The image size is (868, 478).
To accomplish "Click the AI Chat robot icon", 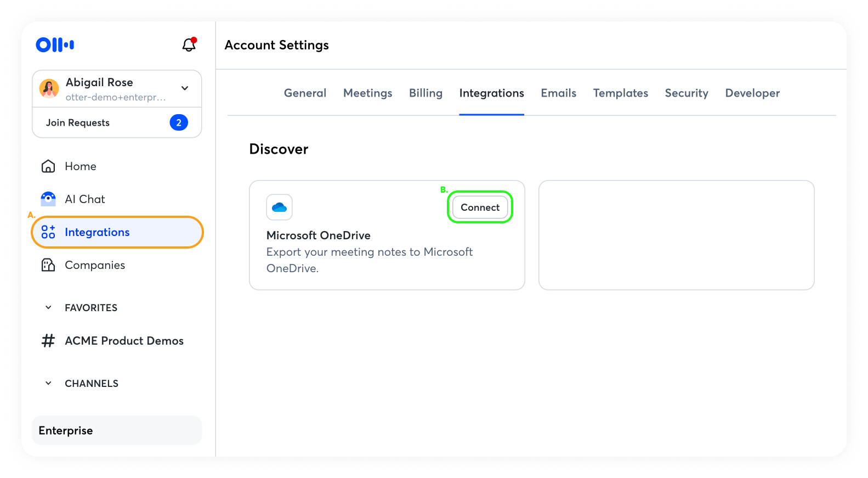I will pos(48,199).
